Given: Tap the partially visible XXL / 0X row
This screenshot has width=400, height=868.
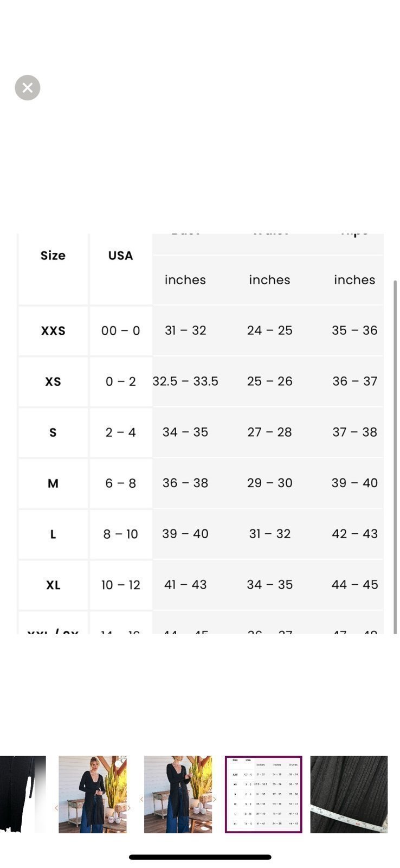Looking at the screenshot, I should click(201, 623).
